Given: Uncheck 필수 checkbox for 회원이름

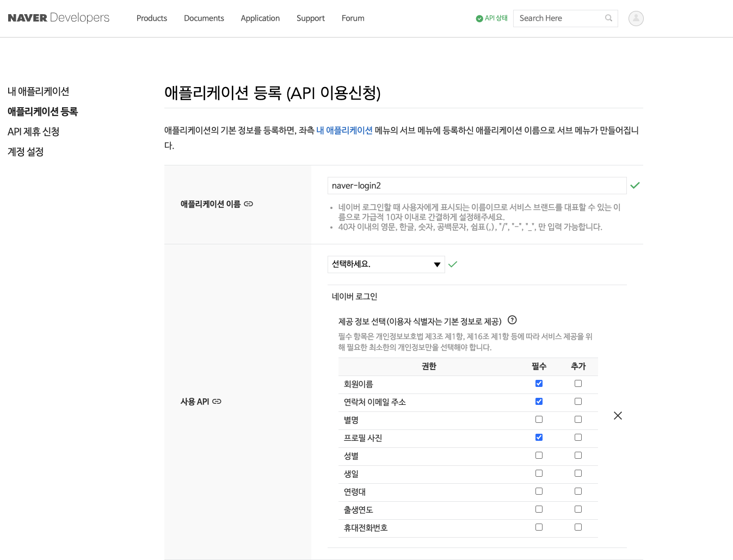Looking at the screenshot, I should pos(539,384).
